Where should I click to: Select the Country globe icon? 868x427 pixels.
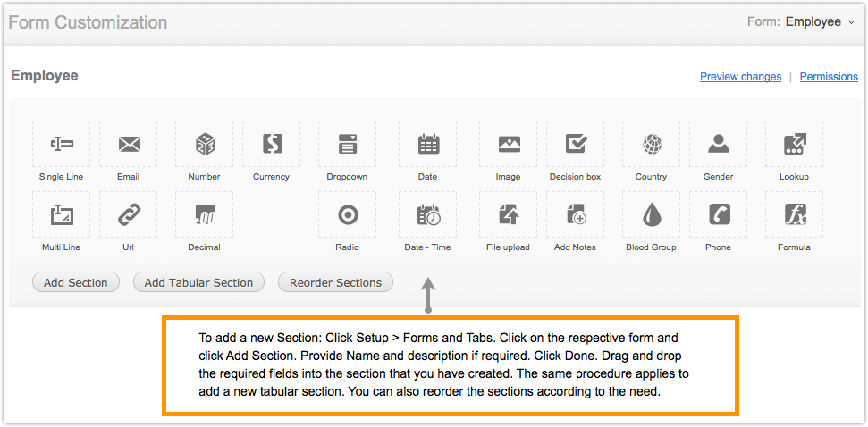[651, 144]
